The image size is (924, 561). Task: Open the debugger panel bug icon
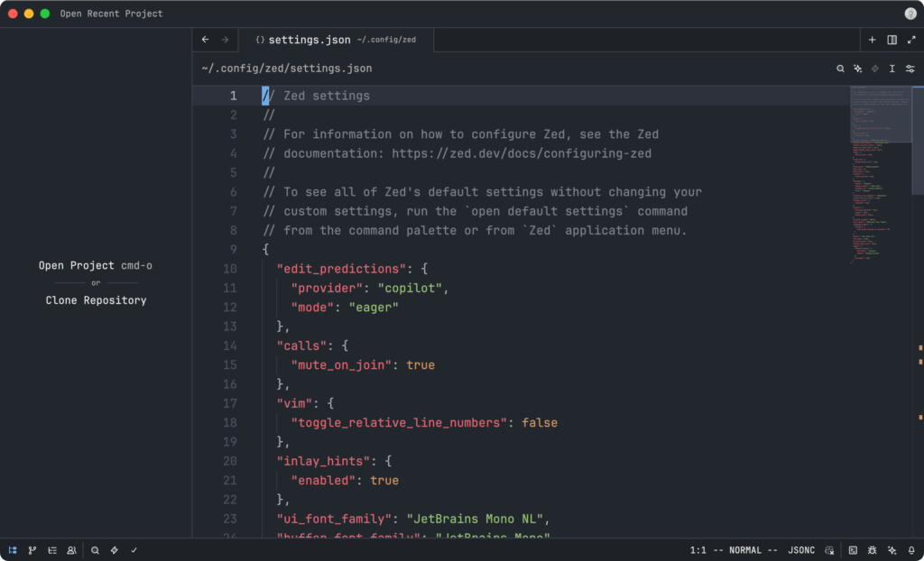pos(873,549)
